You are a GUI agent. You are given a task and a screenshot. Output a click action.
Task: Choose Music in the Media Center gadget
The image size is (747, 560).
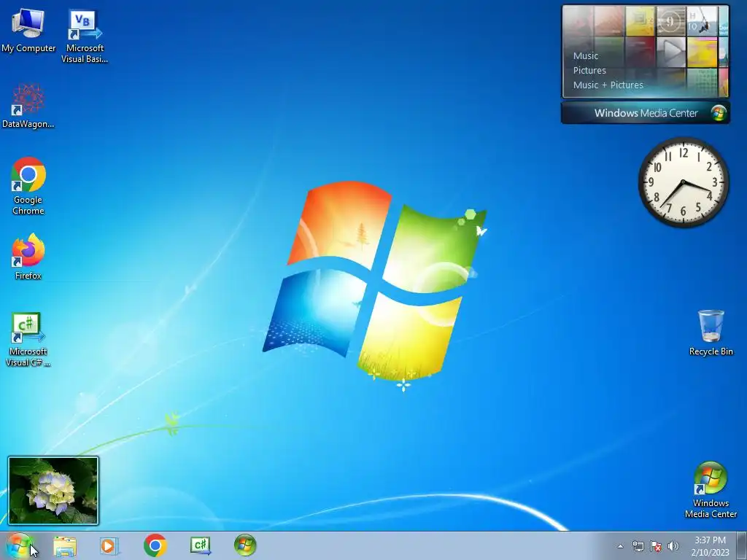[x=586, y=55]
